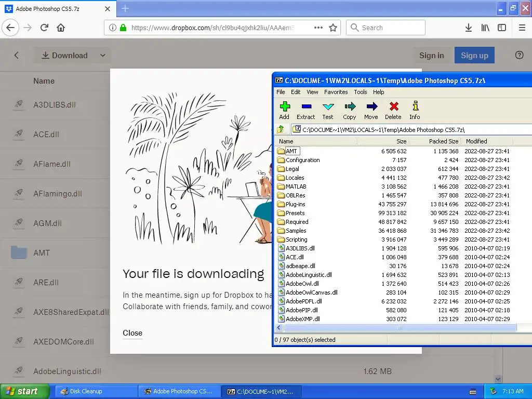Expand the Download dropdown arrow
The width and height of the screenshot is (532, 399).
click(103, 55)
